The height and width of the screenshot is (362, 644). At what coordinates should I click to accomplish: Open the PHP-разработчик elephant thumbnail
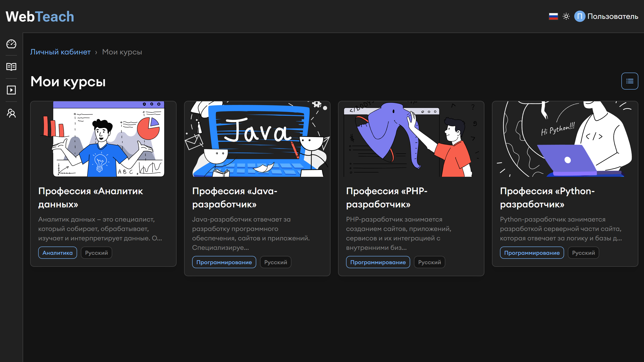(x=411, y=139)
